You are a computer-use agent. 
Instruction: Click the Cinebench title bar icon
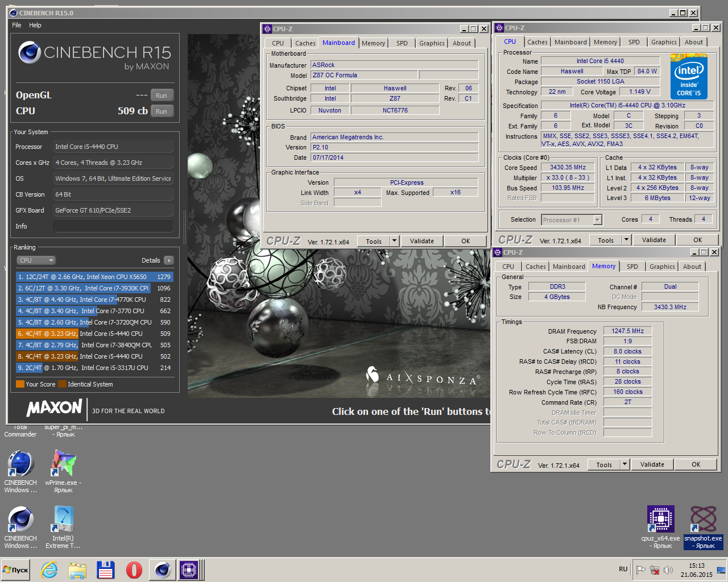click(14, 13)
